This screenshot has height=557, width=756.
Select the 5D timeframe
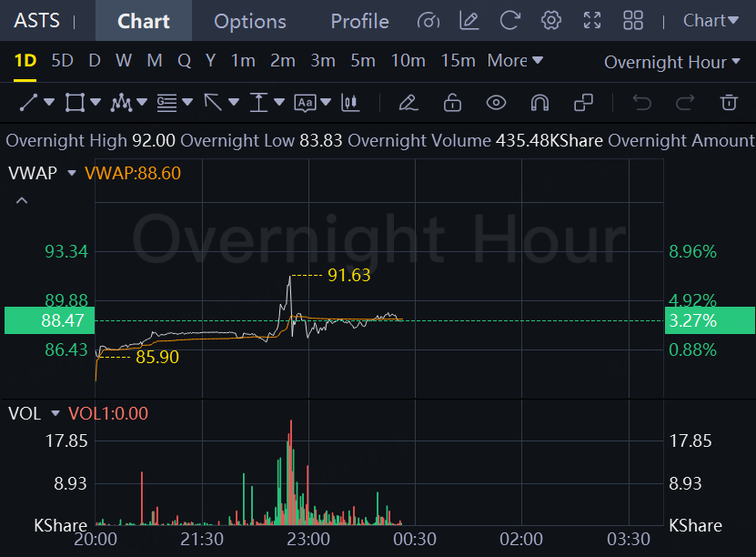[62, 61]
